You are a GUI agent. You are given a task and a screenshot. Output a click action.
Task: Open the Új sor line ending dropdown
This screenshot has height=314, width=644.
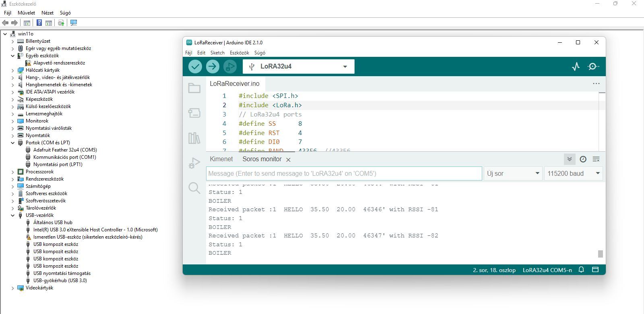coord(513,173)
